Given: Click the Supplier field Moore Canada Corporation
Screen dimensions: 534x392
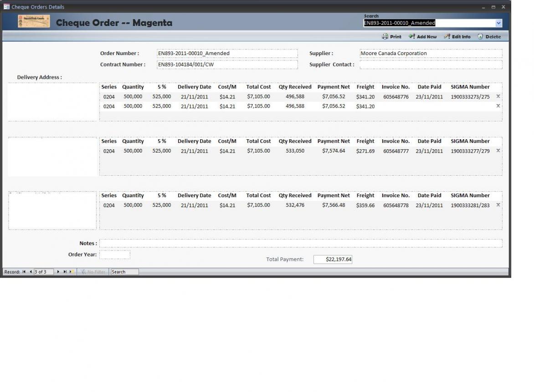Looking at the screenshot, I should pyautogui.click(x=431, y=53).
